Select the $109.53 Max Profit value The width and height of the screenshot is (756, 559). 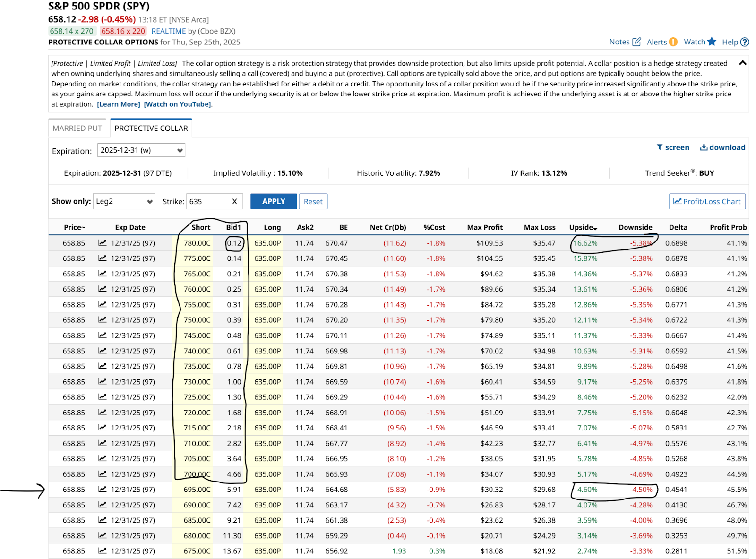click(x=489, y=243)
